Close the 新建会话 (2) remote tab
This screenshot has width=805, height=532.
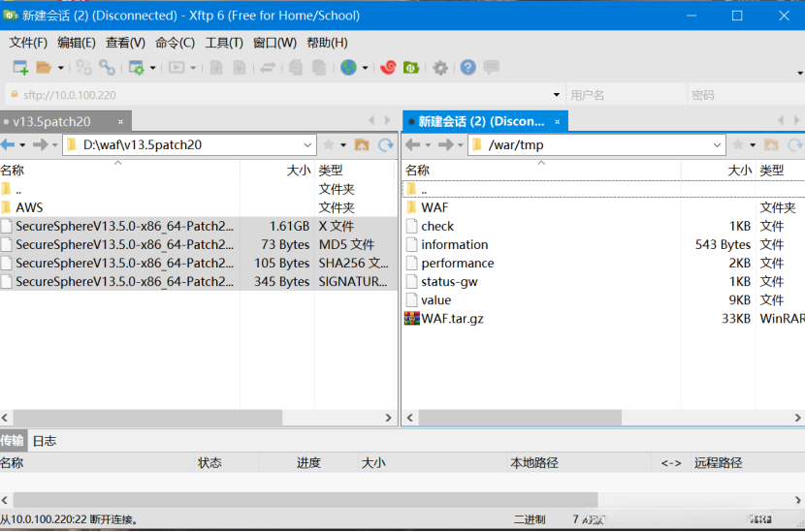point(557,121)
